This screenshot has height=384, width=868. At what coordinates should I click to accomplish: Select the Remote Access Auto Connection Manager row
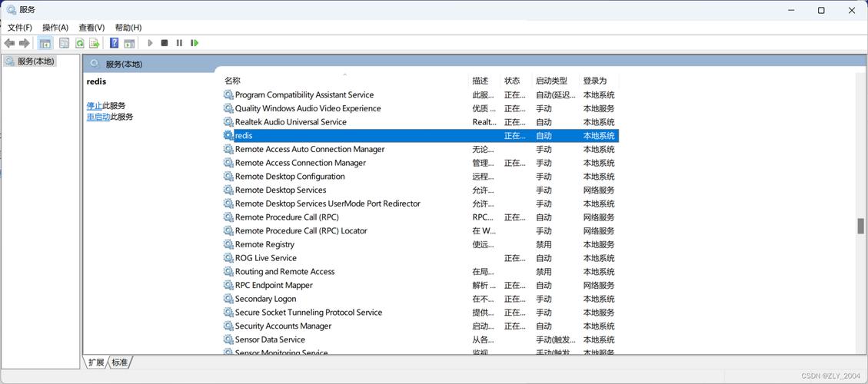coord(421,150)
